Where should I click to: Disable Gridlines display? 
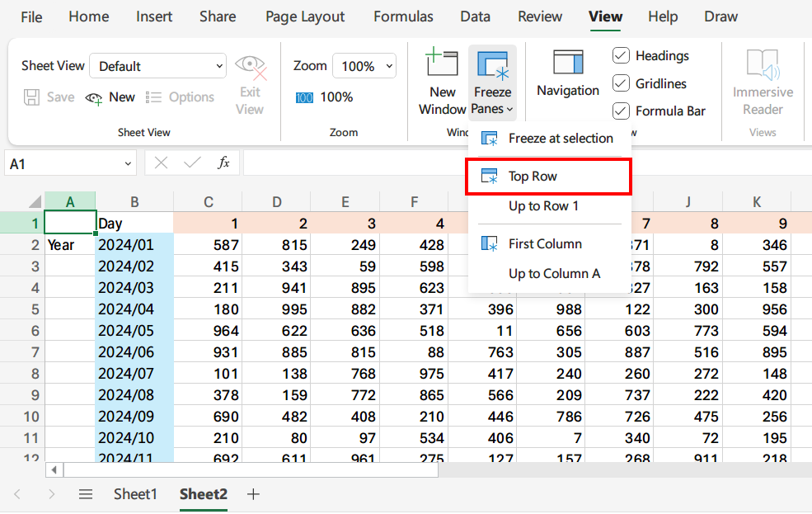tap(621, 83)
